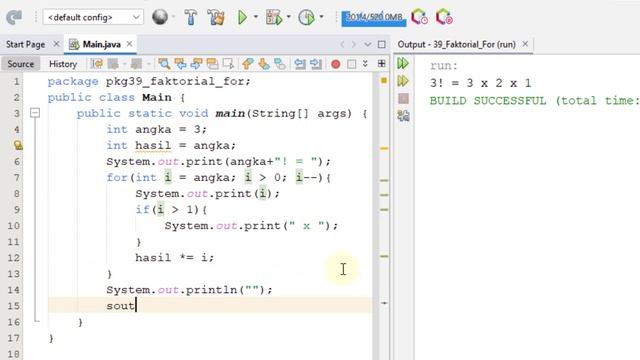
Task: Click the Profile project clock icon
Action: pos(306,17)
